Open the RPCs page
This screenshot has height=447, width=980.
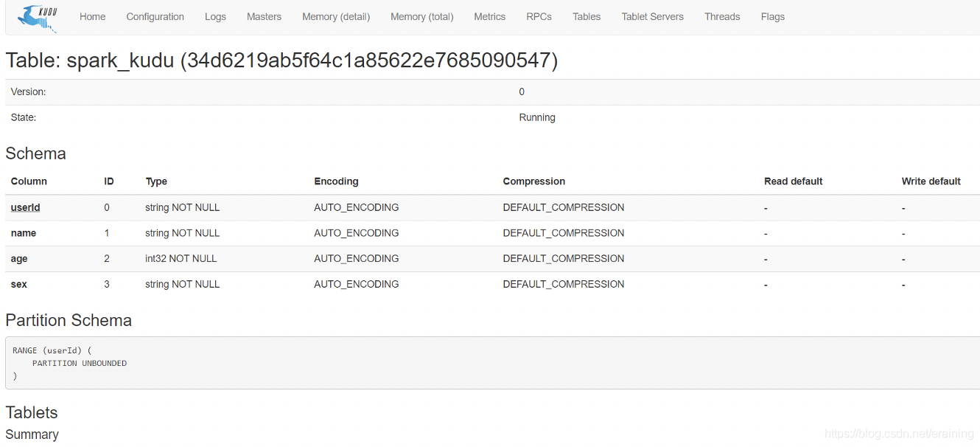click(539, 16)
